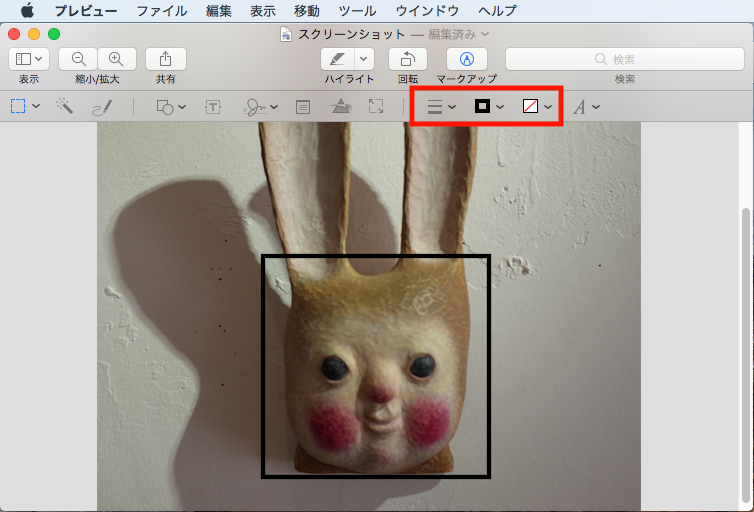
Task: Click the zoom in magnifier button
Action: point(116,59)
